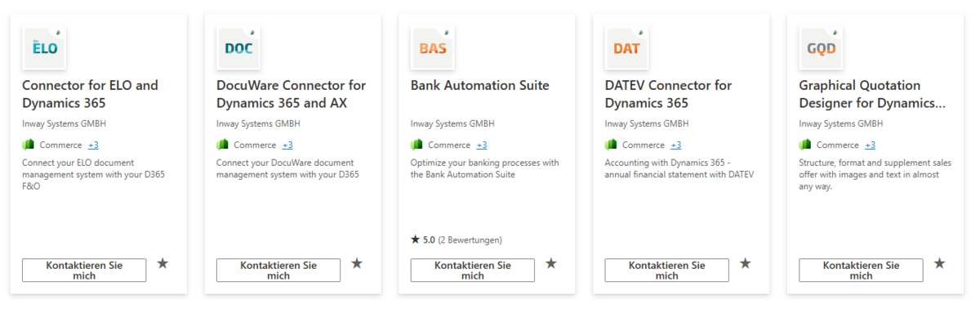This screenshot has width=980, height=313.
Task: Click Commerce label on Bank Automation card
Action: 448,145
